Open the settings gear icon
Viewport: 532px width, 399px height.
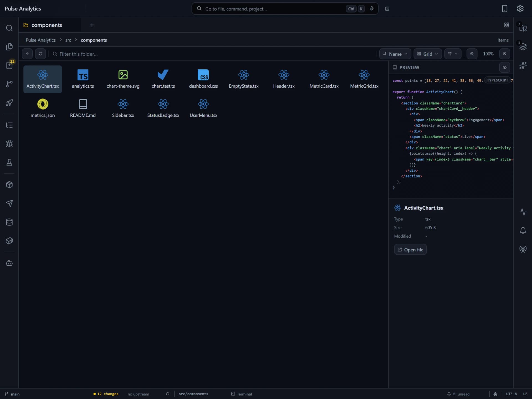520,9
